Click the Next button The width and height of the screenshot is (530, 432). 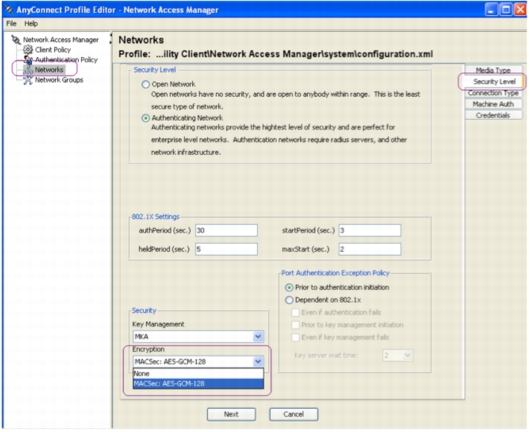click(x=231, y=414)
